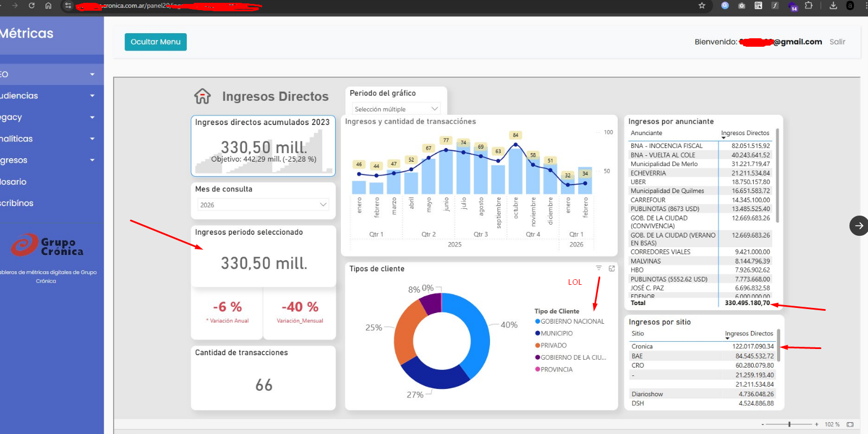Open the Periodo del gráfico dropdown

pyautogui.click(x=397, y=109)
